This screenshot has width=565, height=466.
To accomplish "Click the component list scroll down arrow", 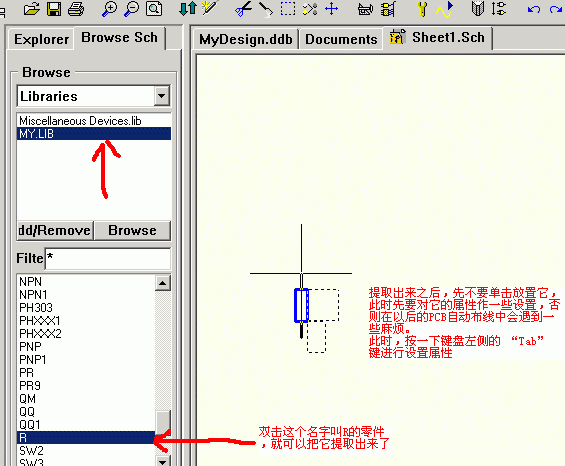I will [163, 461].
